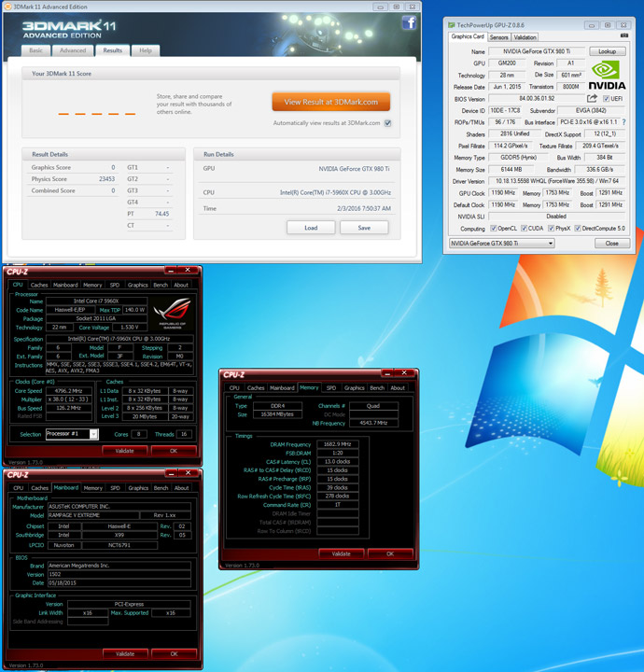Open About tab in CPU-Z memory window
The height and width of the screenshot is (672, 644).
pos(398,388)
